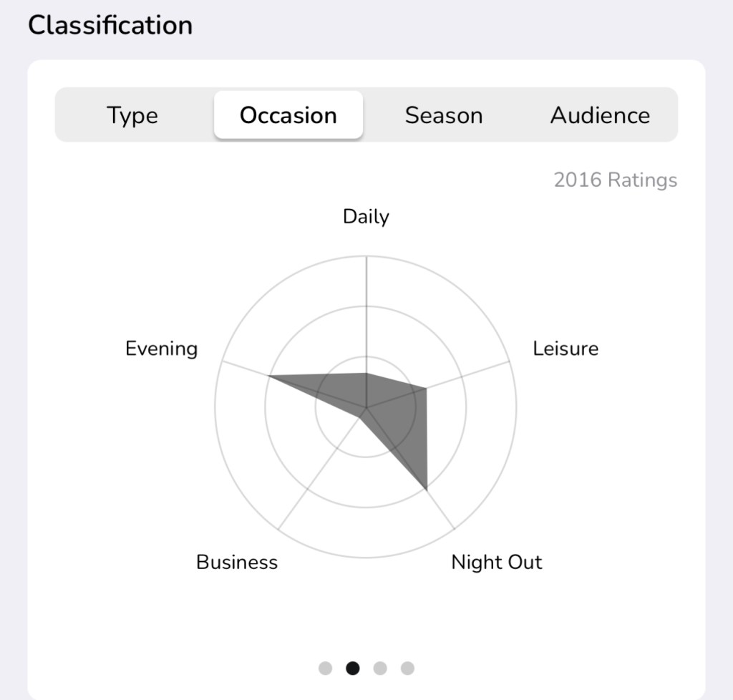The height and width of the screenshot is (700, 733).
Task: Go to the first page dot
Action: (x=325, y=669)
